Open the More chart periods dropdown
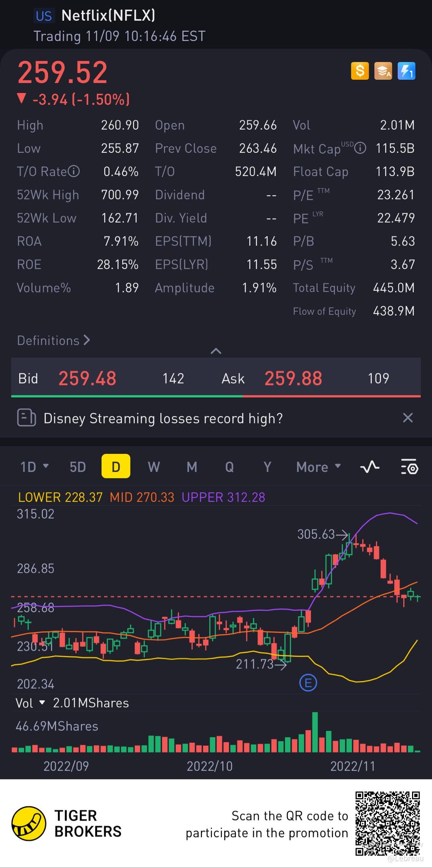432x868 pixels. (318, 467)
